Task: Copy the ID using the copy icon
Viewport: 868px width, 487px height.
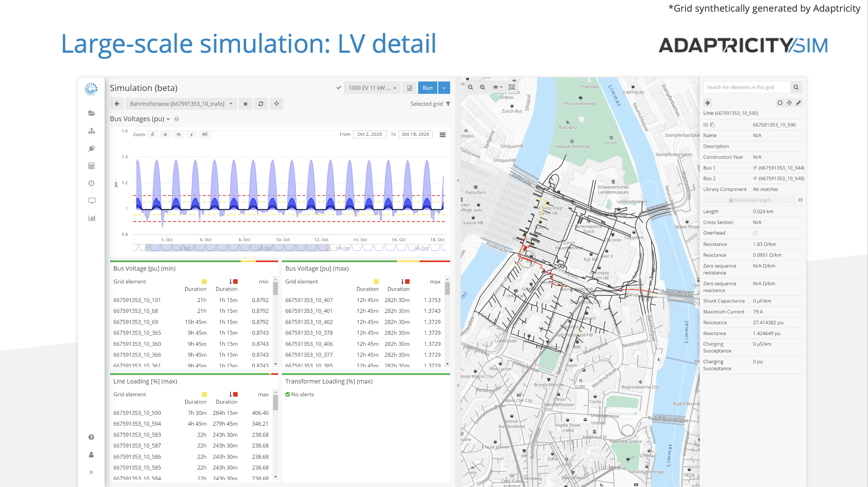Action: (x=712, y=125)
